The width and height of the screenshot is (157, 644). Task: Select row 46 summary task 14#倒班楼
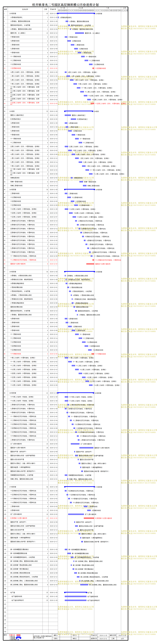pos(13,190)
